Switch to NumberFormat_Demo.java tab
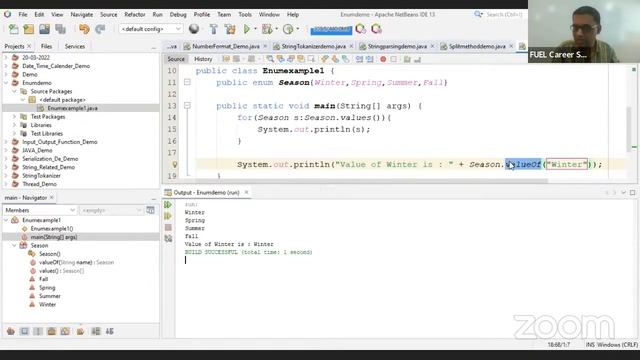This screenshot has width=640, height=360. pyautogui.click(x=225, y=47)
